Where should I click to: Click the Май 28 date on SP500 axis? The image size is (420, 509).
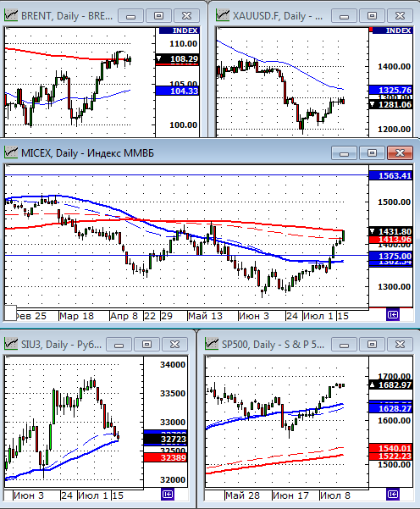click(243, 495)
